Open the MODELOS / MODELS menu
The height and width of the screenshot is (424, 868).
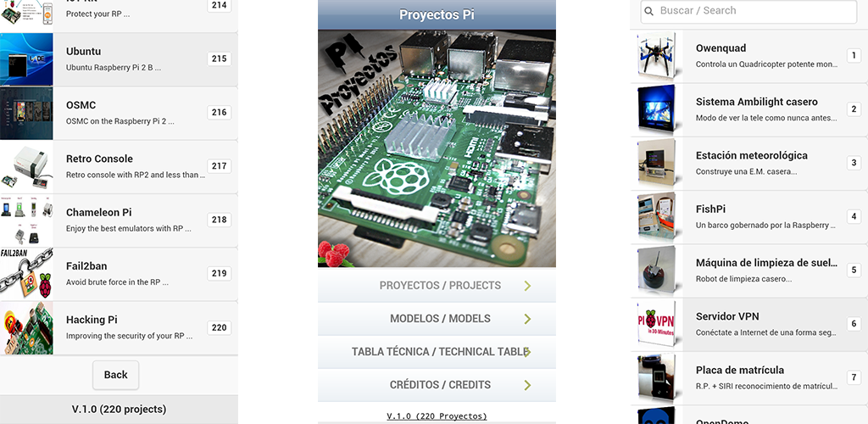point(437,319)
